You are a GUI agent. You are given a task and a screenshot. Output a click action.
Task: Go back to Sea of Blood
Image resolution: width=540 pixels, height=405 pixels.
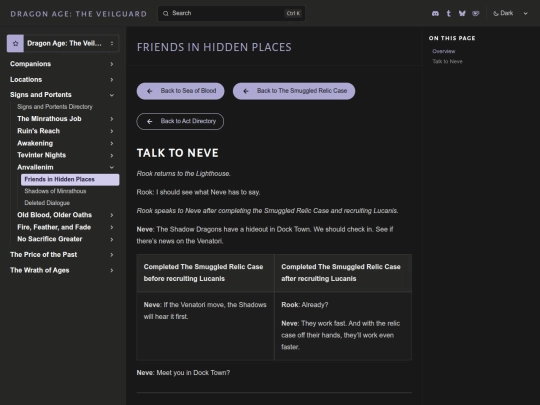[x=180, y=91]
